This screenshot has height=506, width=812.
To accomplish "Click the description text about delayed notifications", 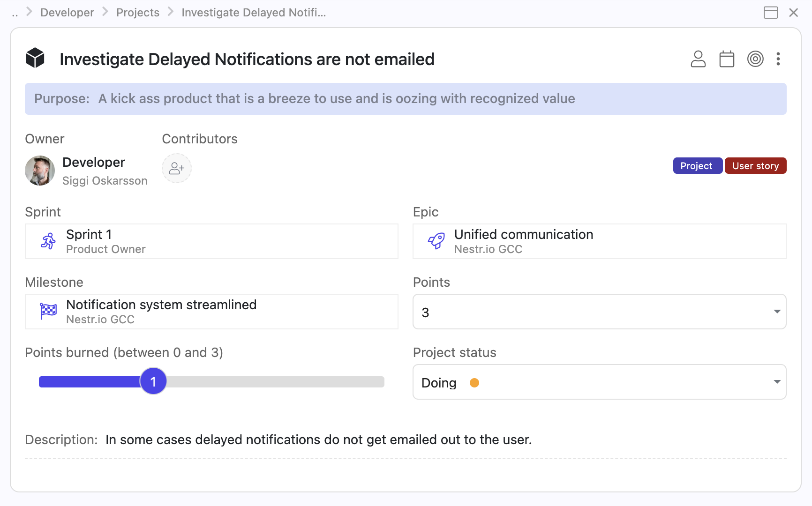I will 319,440.
